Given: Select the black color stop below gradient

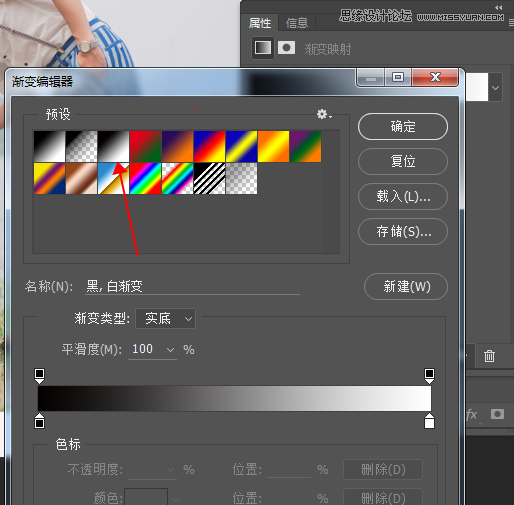Looking at the screenshot, I should click(x=39, y=421).
